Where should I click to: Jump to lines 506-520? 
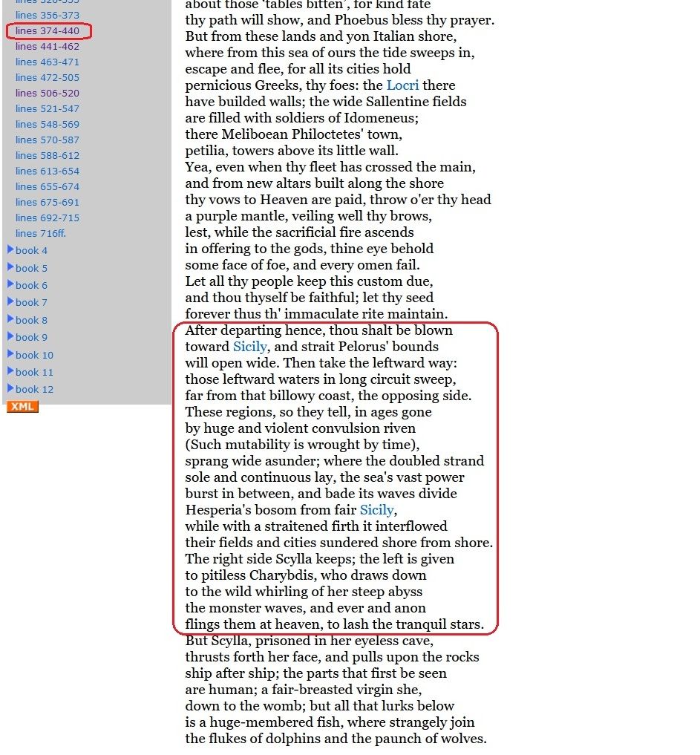(x=48, y=94)
